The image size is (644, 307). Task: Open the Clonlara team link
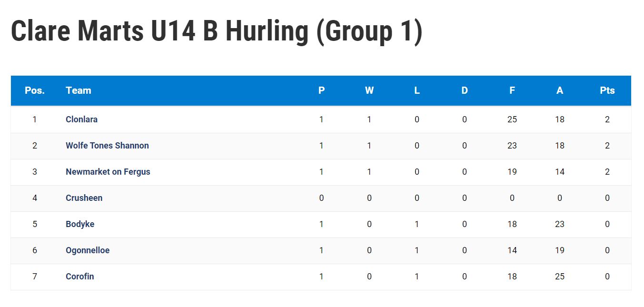81,119
